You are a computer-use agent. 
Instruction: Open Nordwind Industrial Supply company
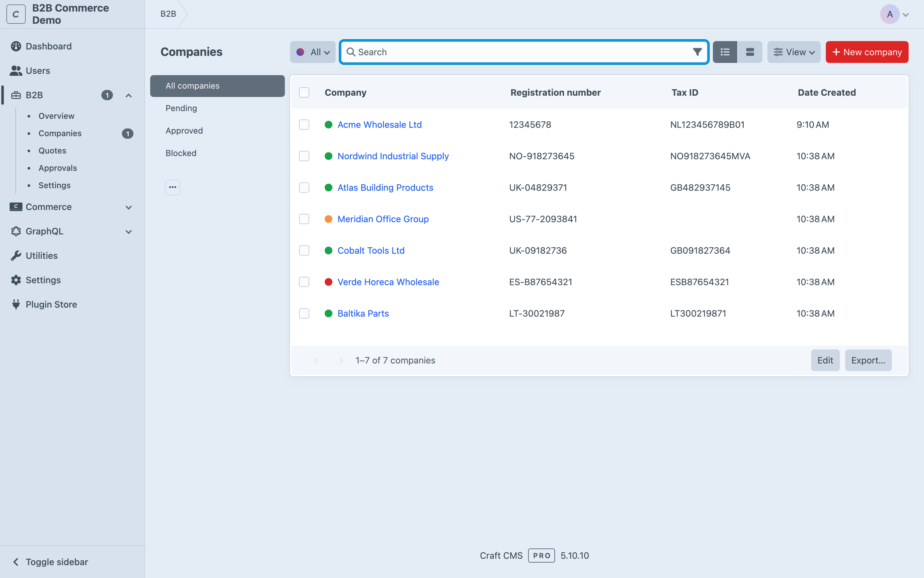[393, 156]
